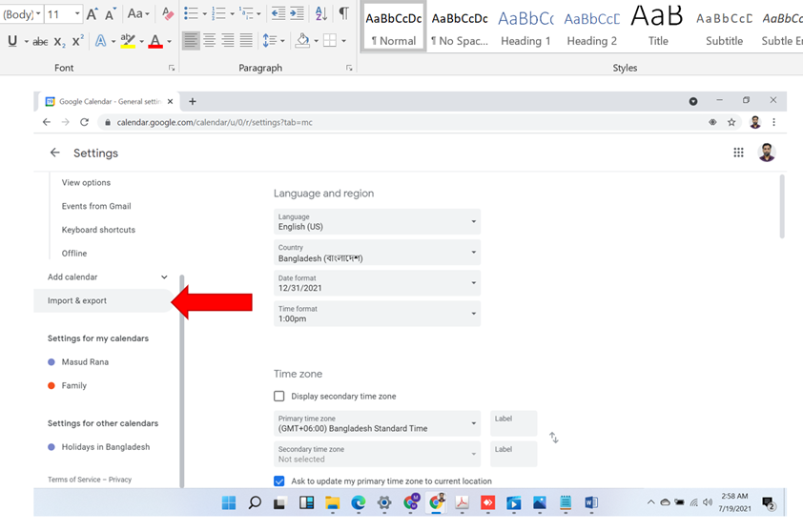Click the primary time zone Label field
The height and width of the screenshot is (532, 803).
[x=514, y=423]
